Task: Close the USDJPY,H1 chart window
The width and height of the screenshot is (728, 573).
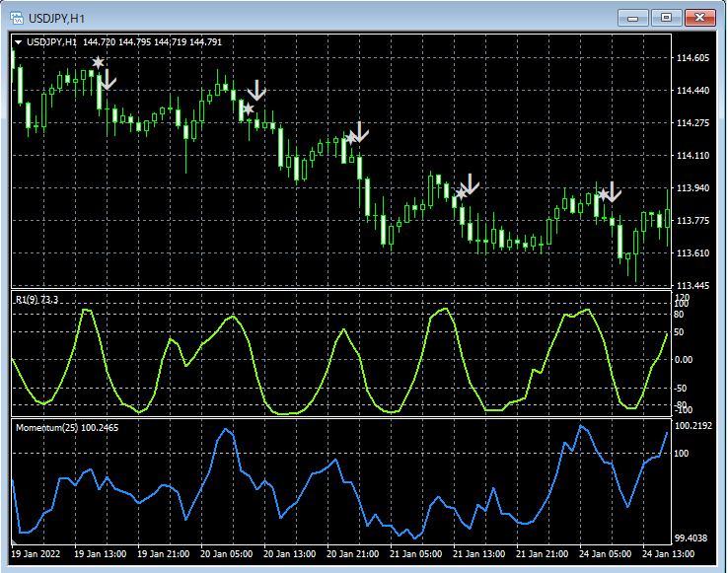Action: coord(701,17)
